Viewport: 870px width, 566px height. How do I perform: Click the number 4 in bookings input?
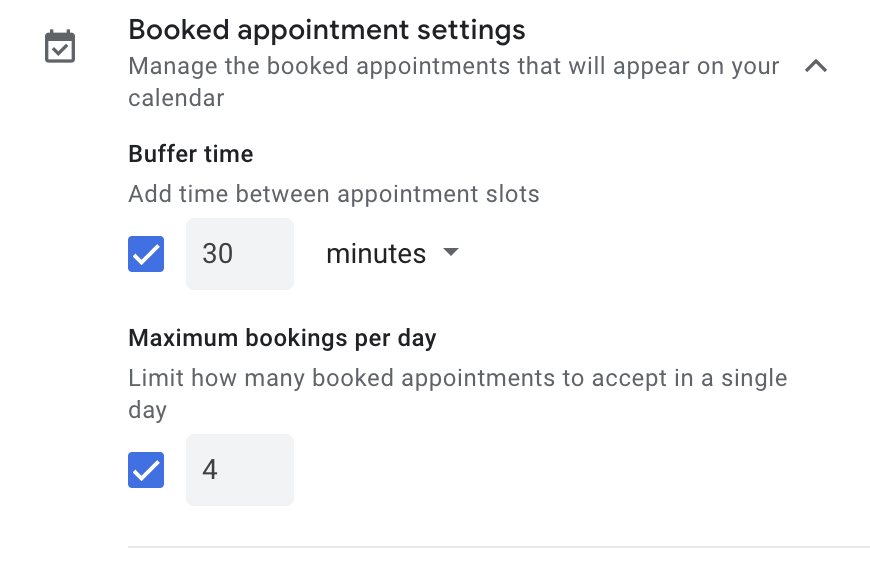click(210, 470)
